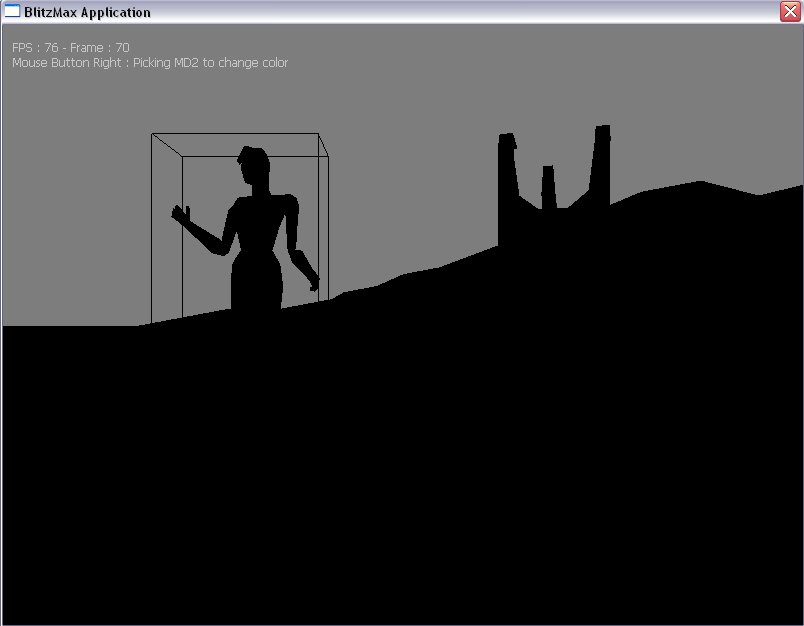804x626 pixels.
Task: Close the BlitzMax Application window
Action: (790, 11)
